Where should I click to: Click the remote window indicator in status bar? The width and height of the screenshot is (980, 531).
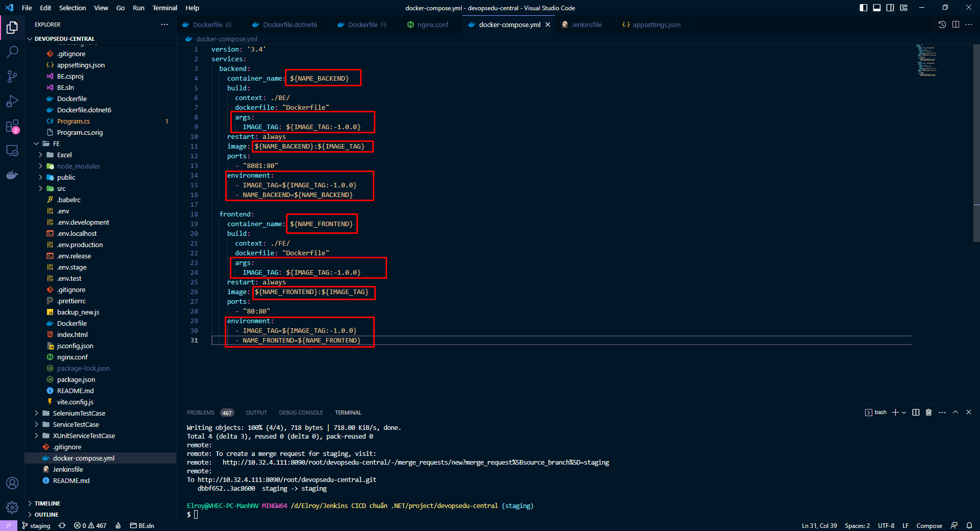pos(9,525)
